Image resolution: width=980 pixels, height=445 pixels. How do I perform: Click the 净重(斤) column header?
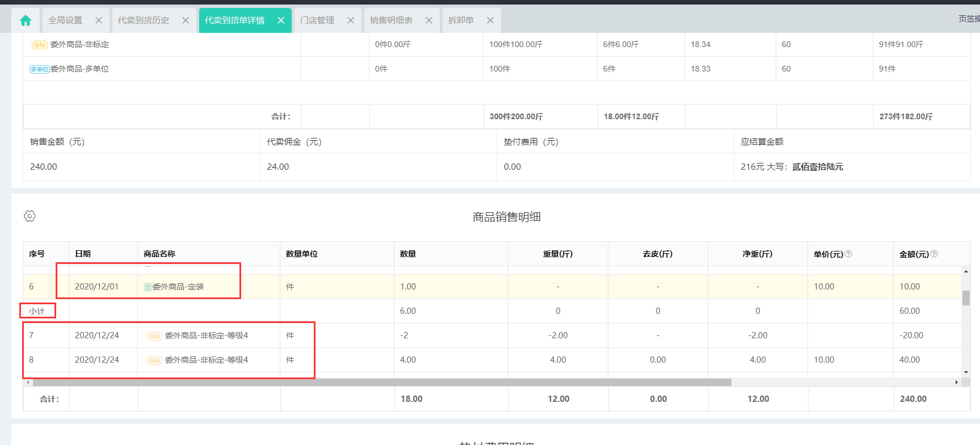coord(758,254)
